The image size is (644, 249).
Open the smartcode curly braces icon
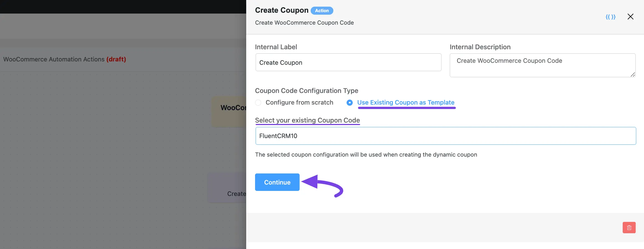click(611, 17)
